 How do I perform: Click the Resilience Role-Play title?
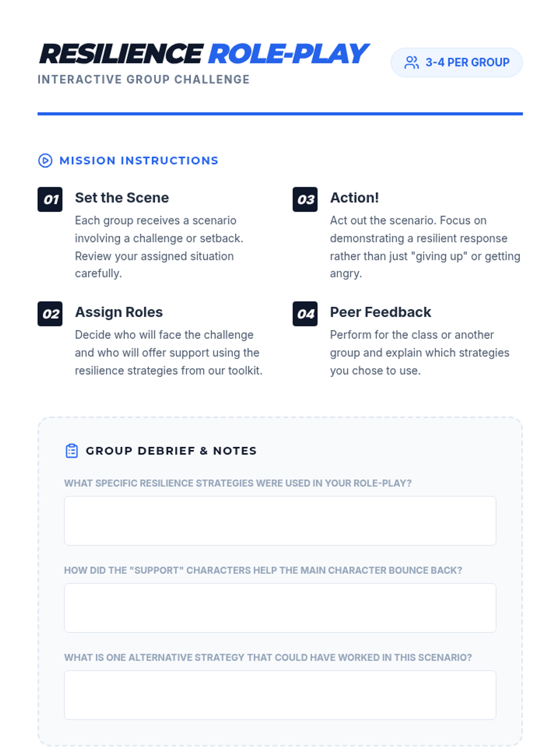[x=204, y=54]
